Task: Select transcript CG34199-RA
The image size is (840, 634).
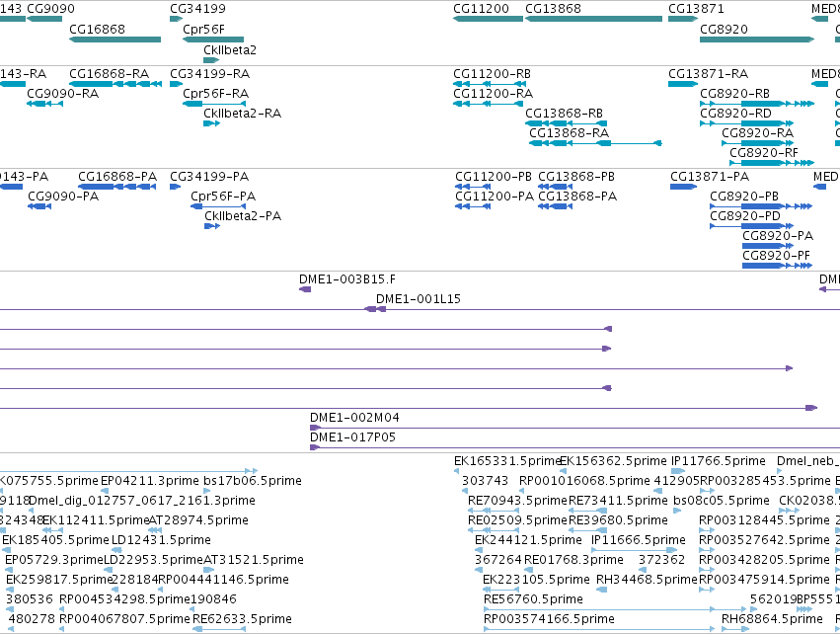Action: point(210,73)
